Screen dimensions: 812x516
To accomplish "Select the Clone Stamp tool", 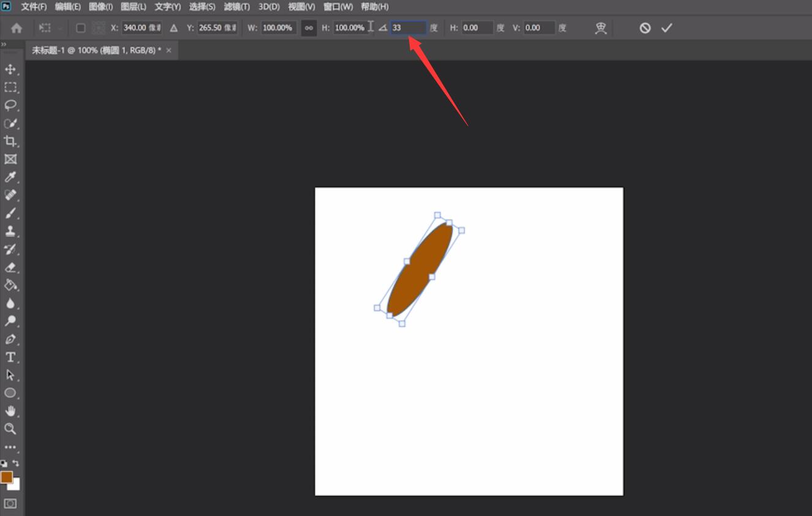I will [x=10, y=231].
